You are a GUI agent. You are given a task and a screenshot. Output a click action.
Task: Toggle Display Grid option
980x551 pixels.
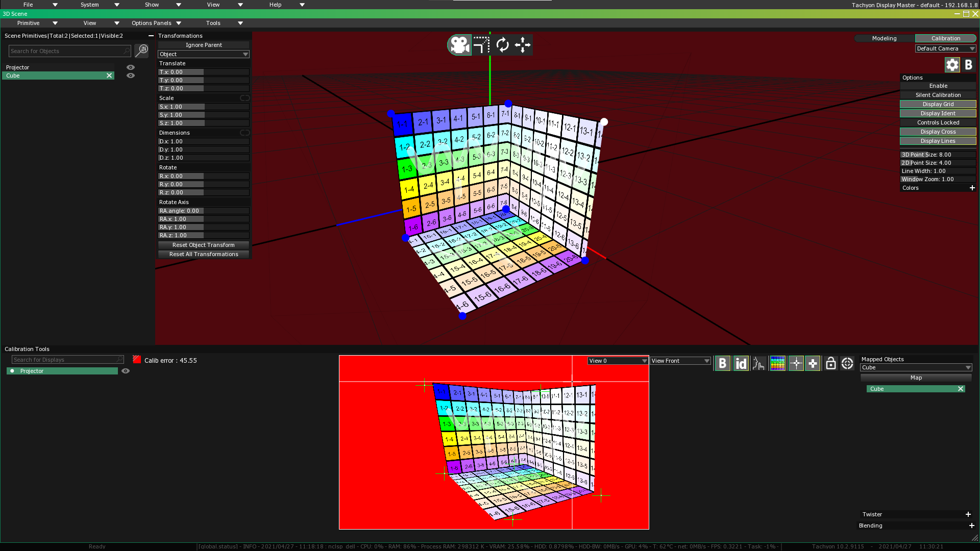(x=938, y=104)
